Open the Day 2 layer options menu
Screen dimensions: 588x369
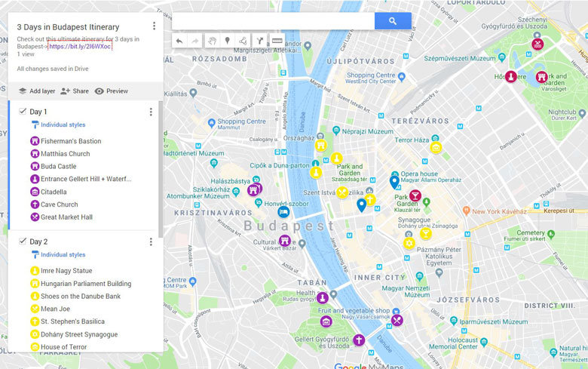[x=151, y=241]
